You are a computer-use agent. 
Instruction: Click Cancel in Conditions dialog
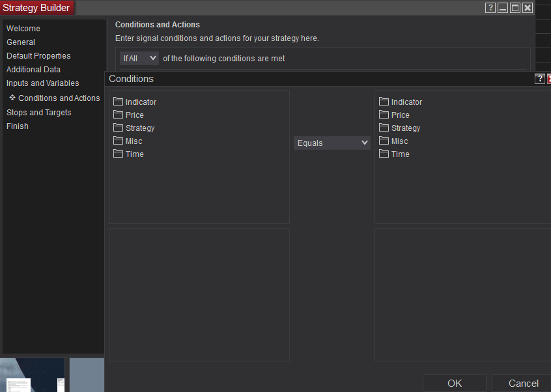[x=523, y=384]
